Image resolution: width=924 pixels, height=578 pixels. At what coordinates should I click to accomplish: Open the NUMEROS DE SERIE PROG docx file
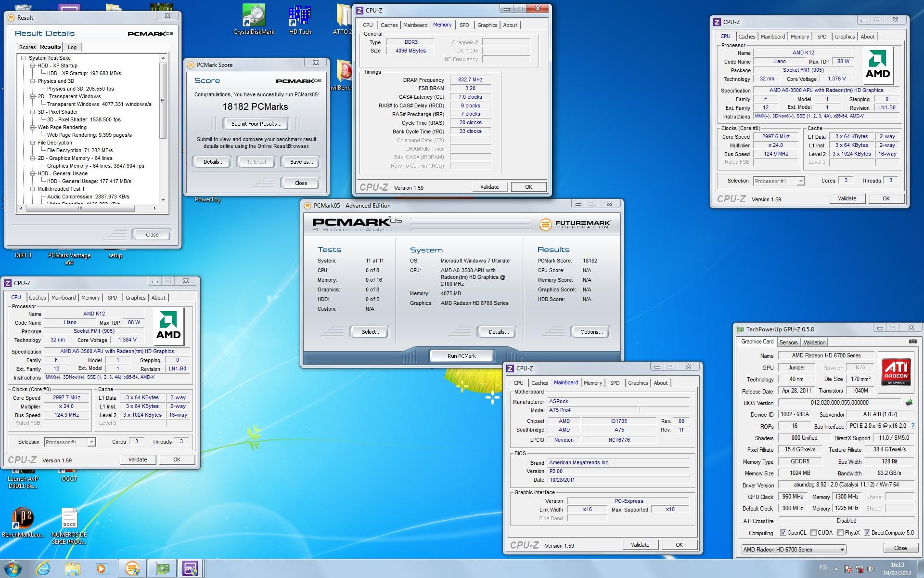(69, 526)
